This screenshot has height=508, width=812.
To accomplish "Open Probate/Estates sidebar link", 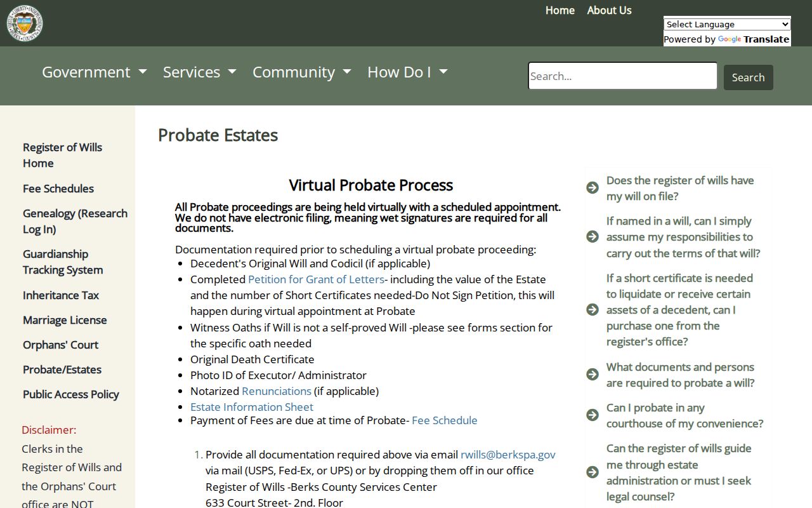I will (x=62, y=370).
